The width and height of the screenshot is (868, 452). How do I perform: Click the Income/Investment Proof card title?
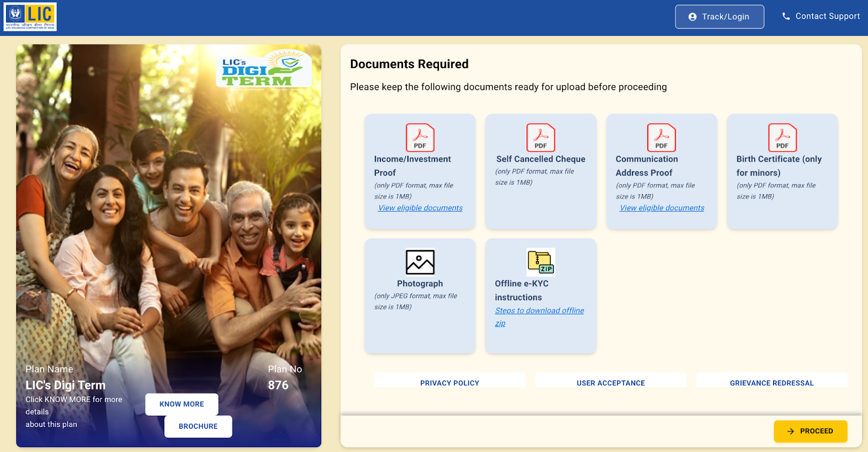(x=412, y=166)
